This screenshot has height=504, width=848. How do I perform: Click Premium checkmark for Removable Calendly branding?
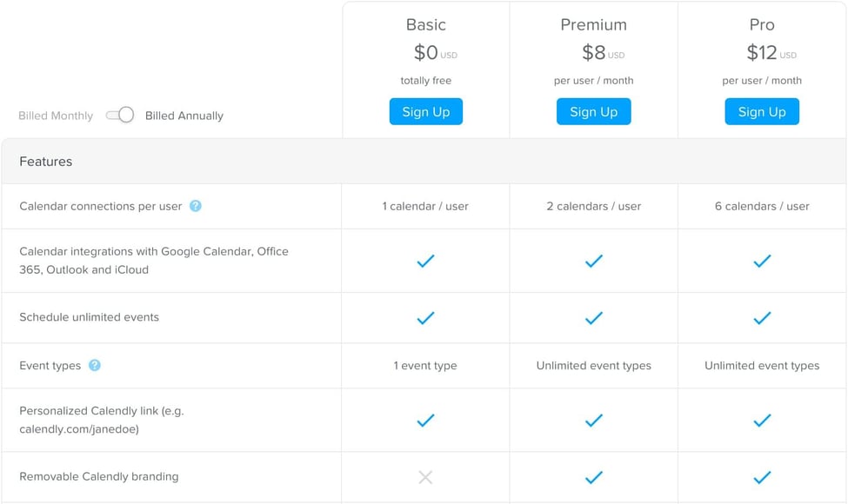click(594, 477)
